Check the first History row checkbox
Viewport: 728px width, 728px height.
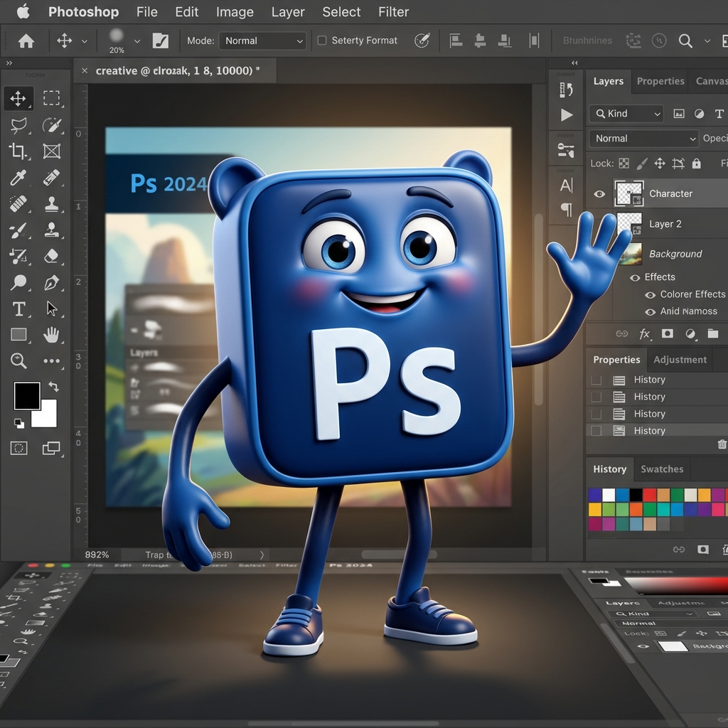point(596,380)
